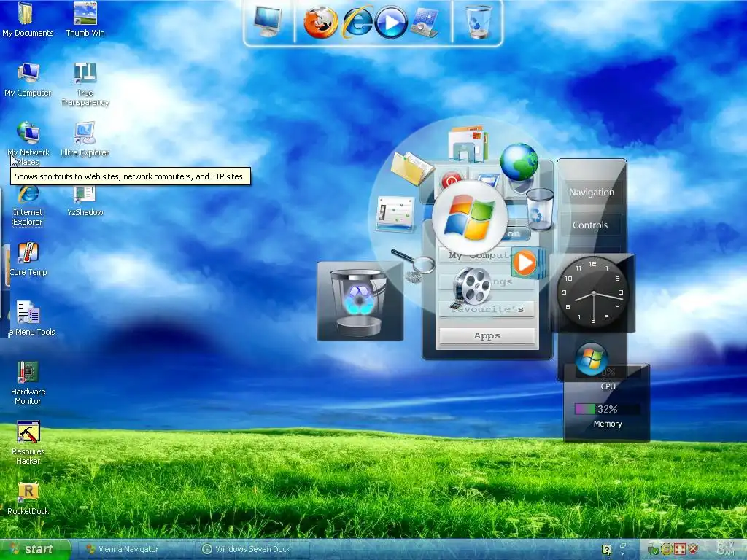The height and width of the screenshot is (560, 747).
Task: Open the My Documents desktop icon
Action: (28, 19)
